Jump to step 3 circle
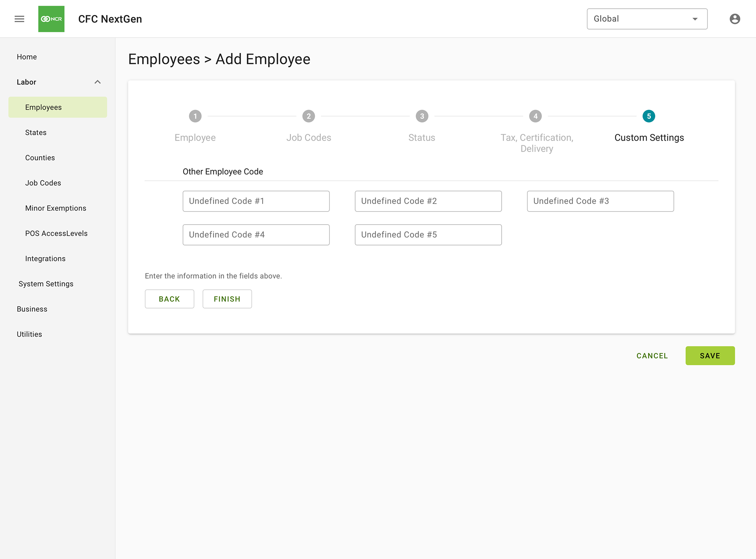Image resolution: width=756 pixels, height=559 pixels. click(x=422, y=116)
